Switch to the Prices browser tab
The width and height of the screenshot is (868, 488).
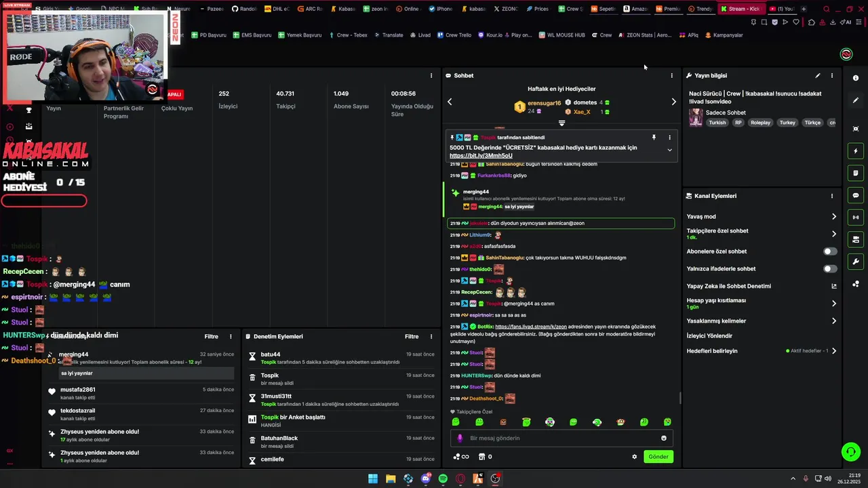pyautogui.click(x=537, y=9)
